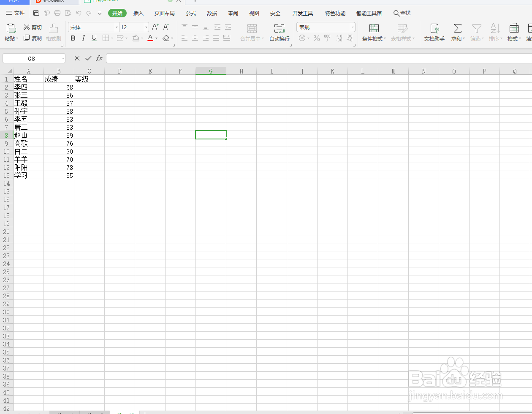Expand the quick access toolbar customize arrow
The width and height of the screenshot is (532, 414).
click(100, 13)
